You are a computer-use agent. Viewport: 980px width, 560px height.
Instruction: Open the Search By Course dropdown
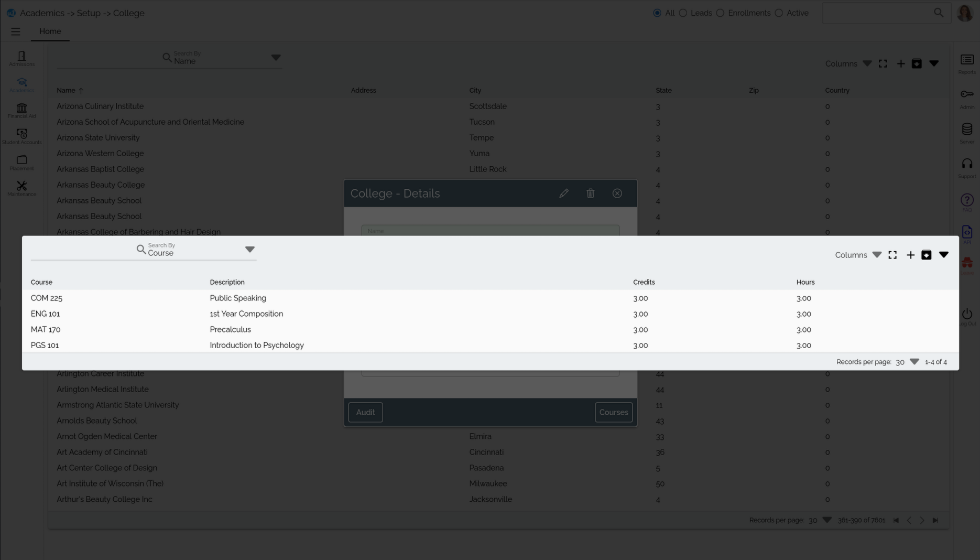coord(251,249)
